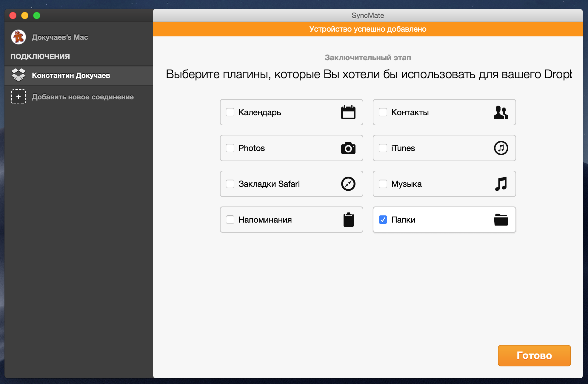This screenshot has height=384, width=588.
Task: Click the gingerbread avatar icon
Action: point(19,37)
